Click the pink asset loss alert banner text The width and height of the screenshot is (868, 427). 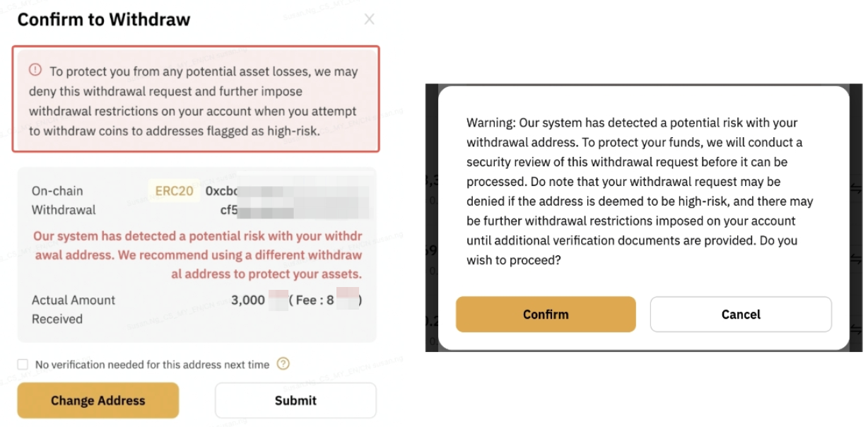(x=194, y=101)
